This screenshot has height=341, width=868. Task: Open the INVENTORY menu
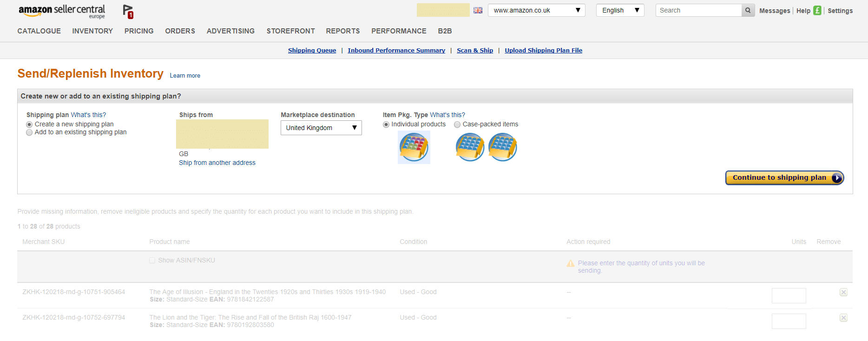click(92, 31)
